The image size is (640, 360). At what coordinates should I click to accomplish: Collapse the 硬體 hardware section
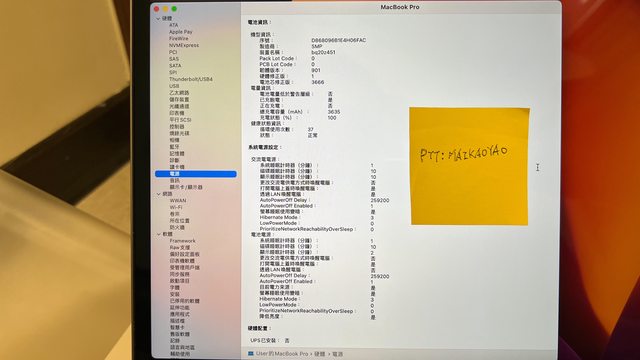tap(158, 18)
